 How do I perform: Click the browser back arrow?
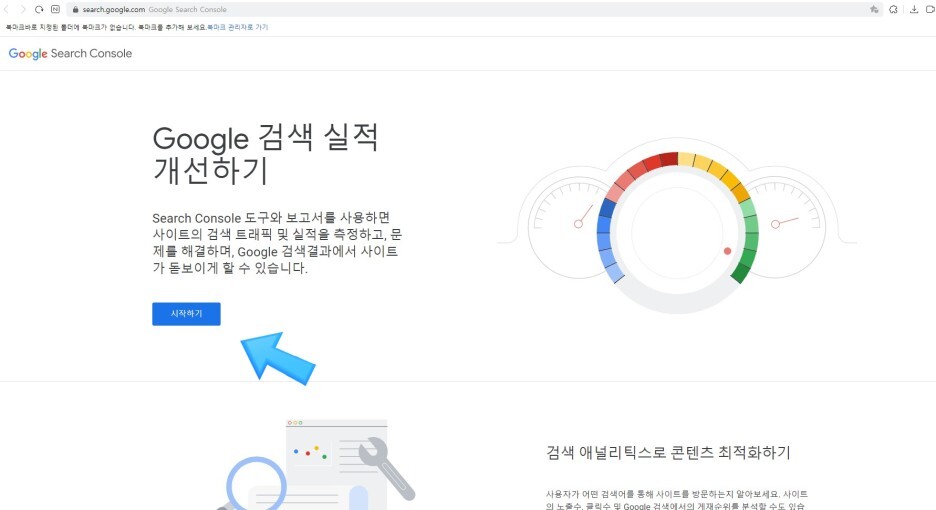(x=6, y=10)
